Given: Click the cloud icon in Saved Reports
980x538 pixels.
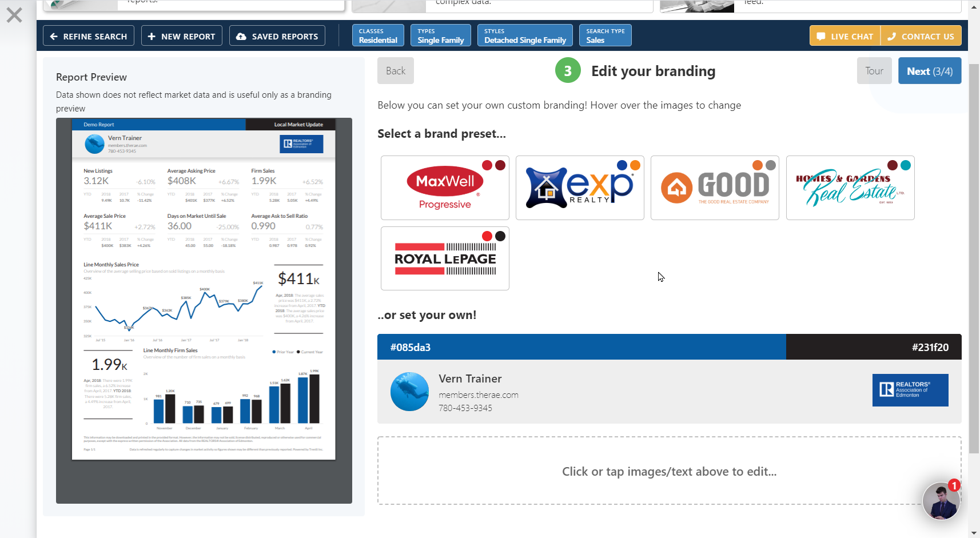Looking at the screenshot, I should (241, 37).
